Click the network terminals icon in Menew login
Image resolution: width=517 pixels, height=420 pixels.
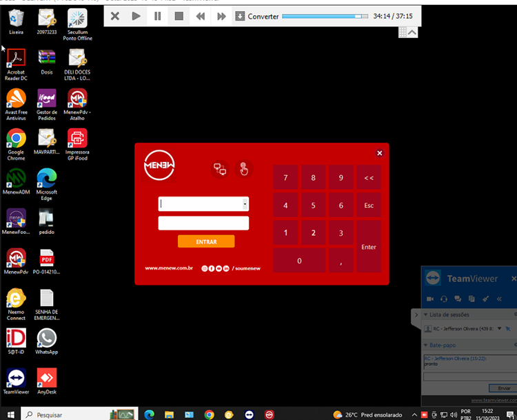pos(220,169)
